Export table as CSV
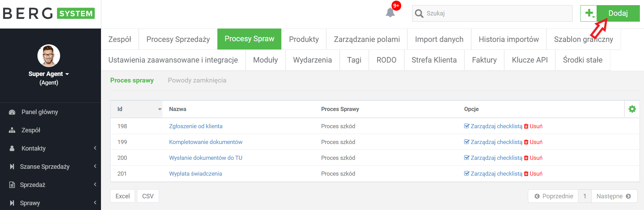644x210 pixels. (x=148, y=196)
